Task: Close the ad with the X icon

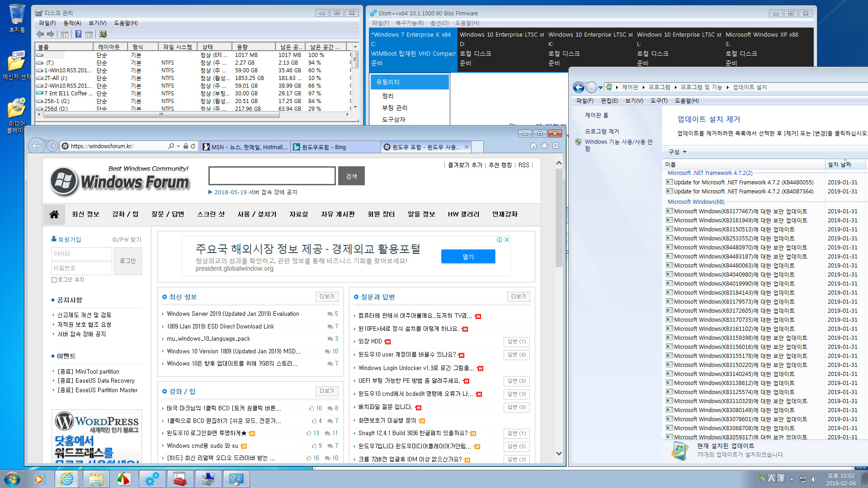Action: coord(507,240)
